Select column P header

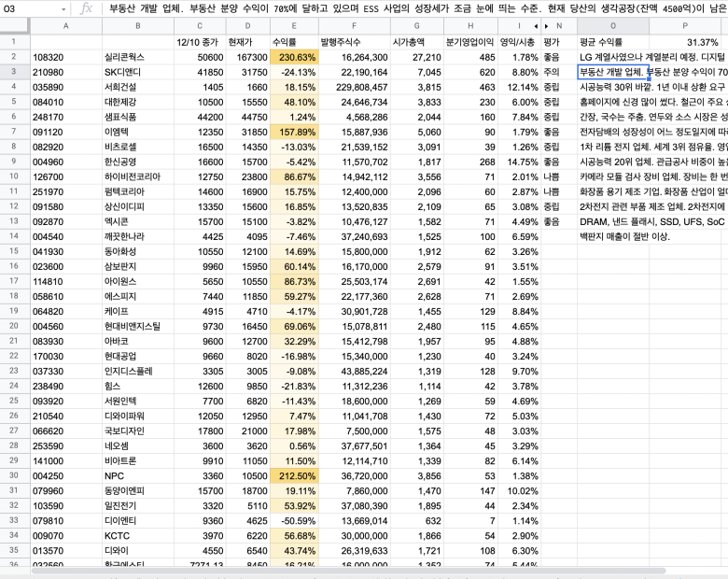685,26
